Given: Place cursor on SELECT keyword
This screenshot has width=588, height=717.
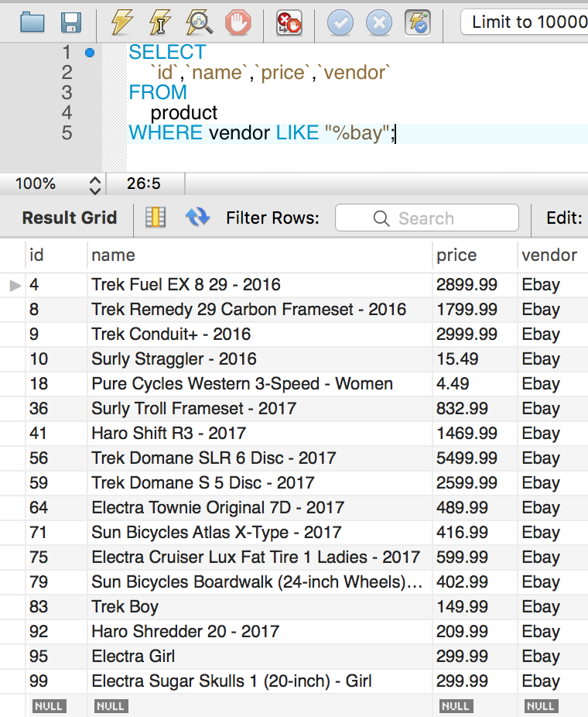Looking at the screenshot, I should click(167, 52).
